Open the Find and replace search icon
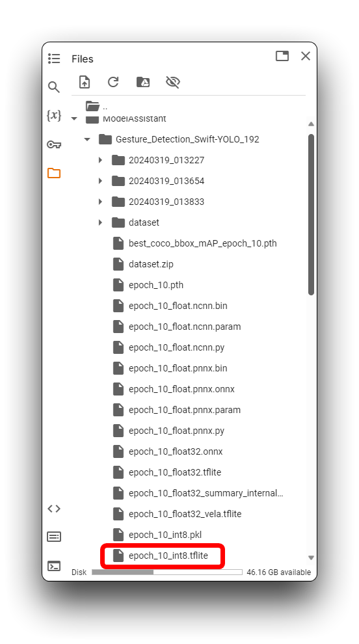This screenshot has height=644, width=359. tap(54, 87)
